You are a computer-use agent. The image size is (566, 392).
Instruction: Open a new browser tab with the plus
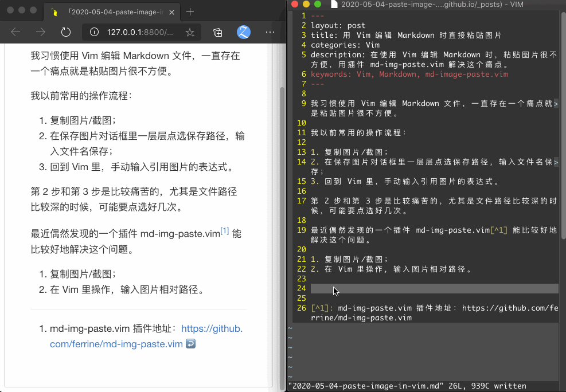coord(190,12)
